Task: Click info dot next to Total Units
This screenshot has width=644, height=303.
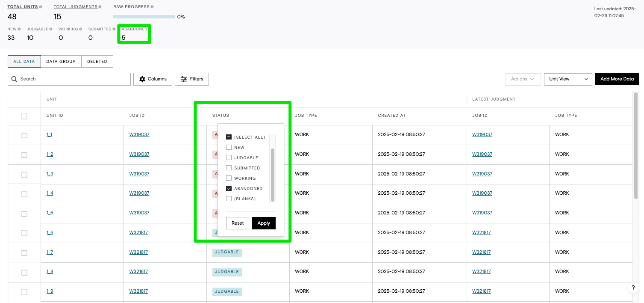Action: click(41, 7)
